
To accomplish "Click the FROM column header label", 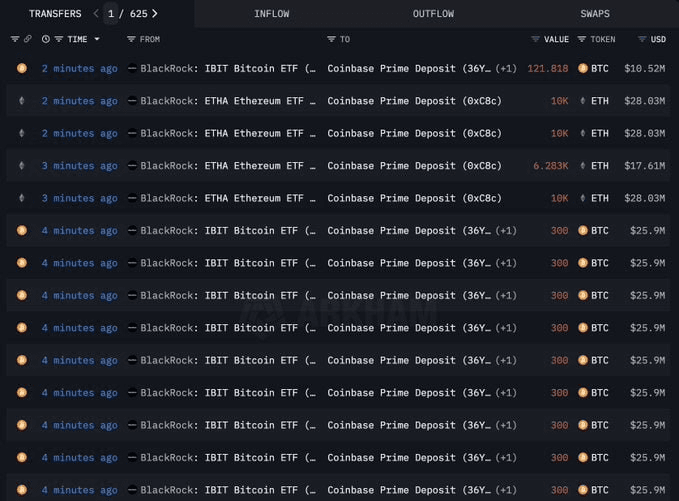I will (x=150, y=39).
